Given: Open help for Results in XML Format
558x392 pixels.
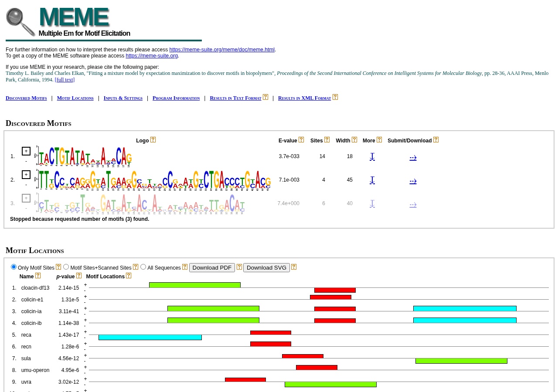Looking at the screenshot, I should [x=335, y=97].
